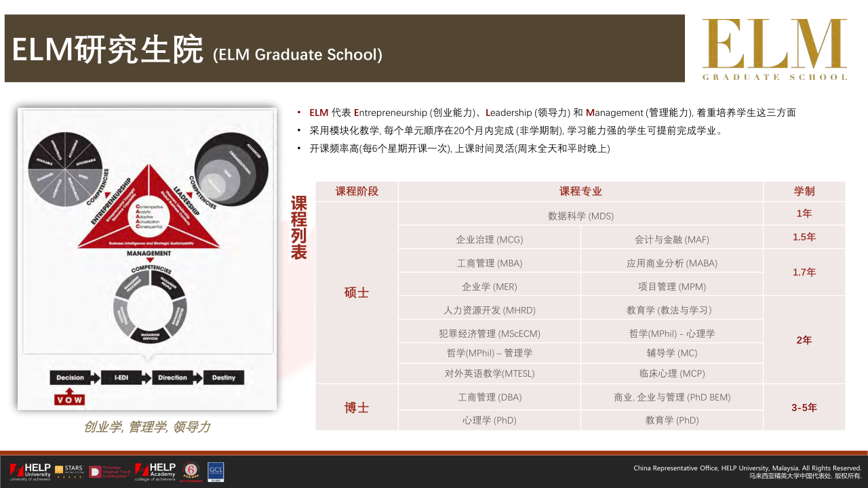Viewport: 868px width, 488px height.
Task: Click the I-EDI step box
Action: click(x=122, y=378)
